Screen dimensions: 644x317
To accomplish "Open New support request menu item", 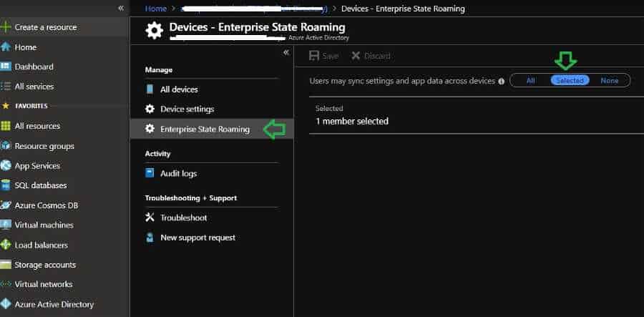I will [212, 238].
